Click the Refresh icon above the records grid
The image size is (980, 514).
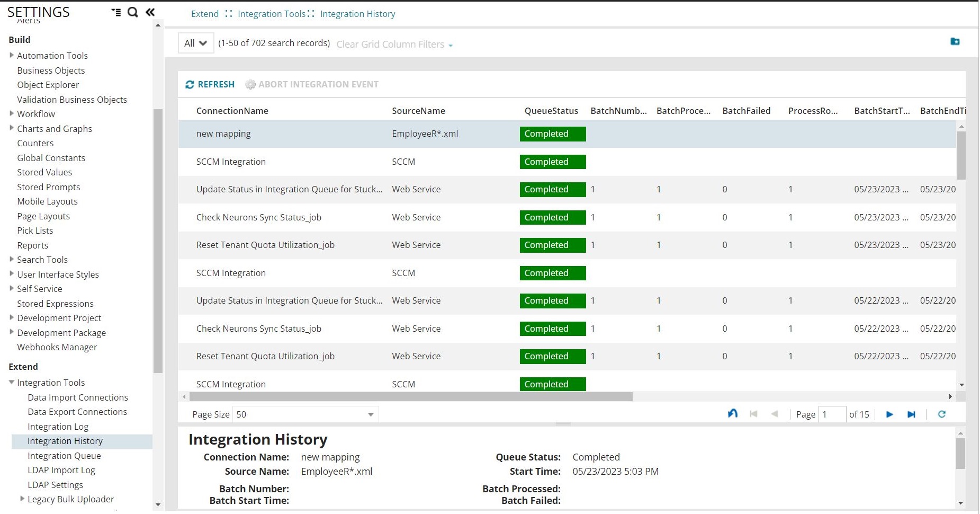(190, 84)
